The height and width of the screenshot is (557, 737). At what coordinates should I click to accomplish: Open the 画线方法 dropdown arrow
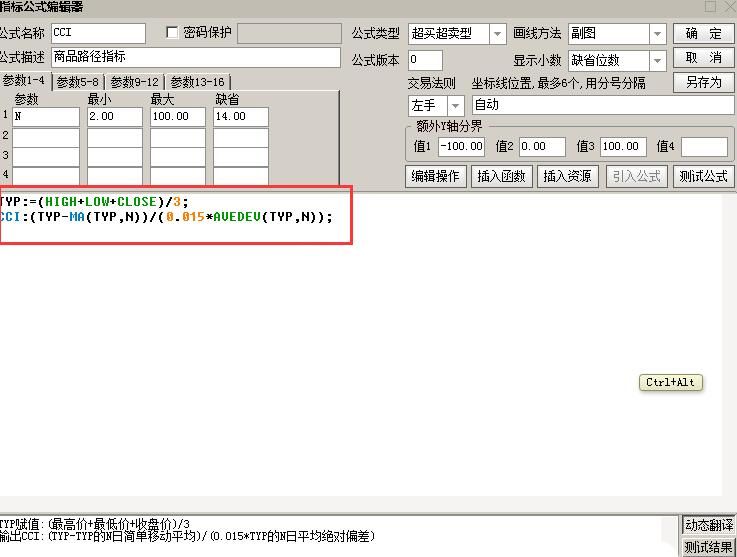click(657, 34)
